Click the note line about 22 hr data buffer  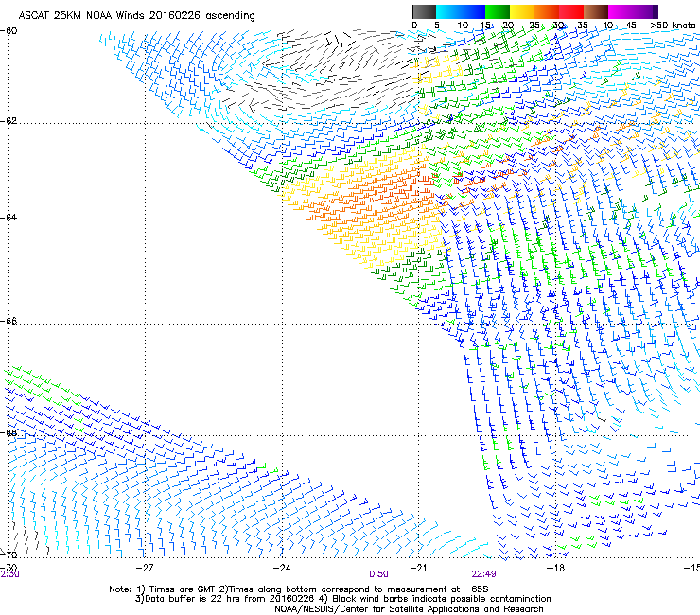[x=343, y=599]
